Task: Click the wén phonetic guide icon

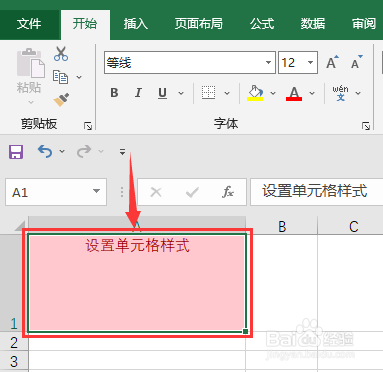Action: 340,93
